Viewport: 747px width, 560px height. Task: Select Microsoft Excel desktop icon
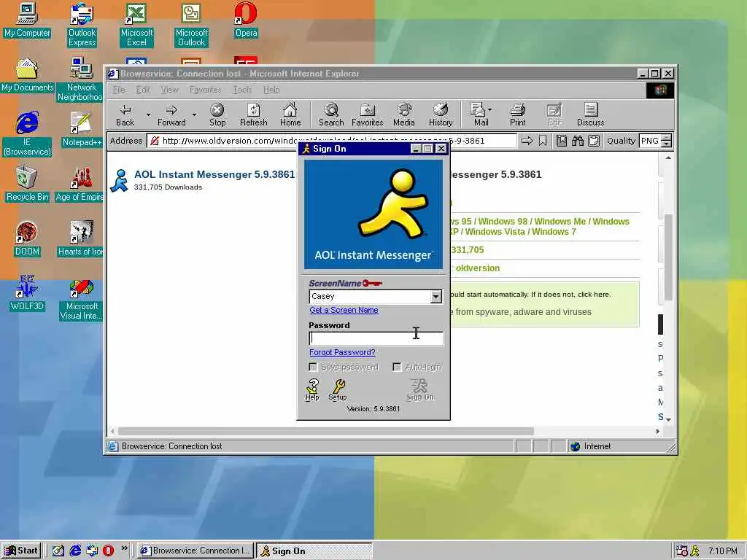[136, 25]
